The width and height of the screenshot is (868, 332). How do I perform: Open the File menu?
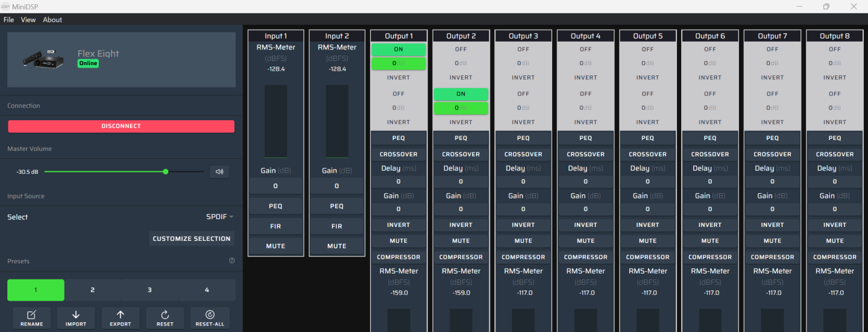[x=9, y=20]
